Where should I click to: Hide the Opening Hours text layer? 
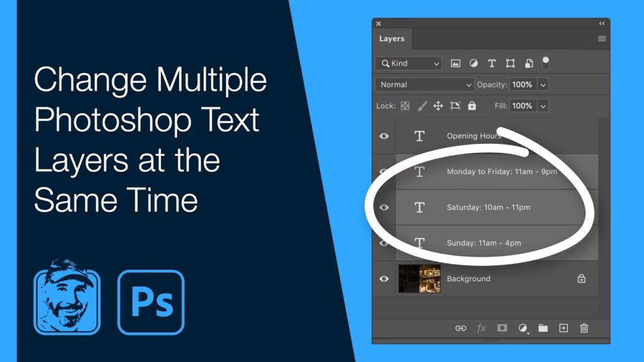coord(384,136)
